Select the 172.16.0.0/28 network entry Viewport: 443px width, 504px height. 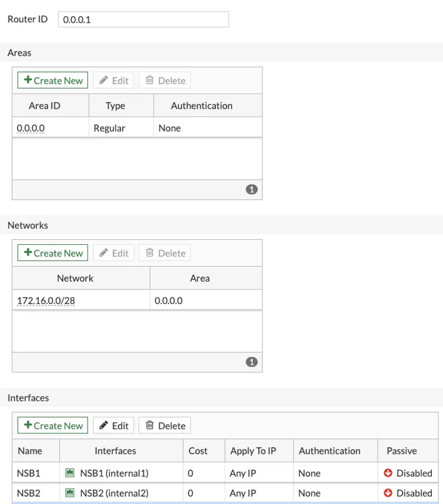pos(46,301)
